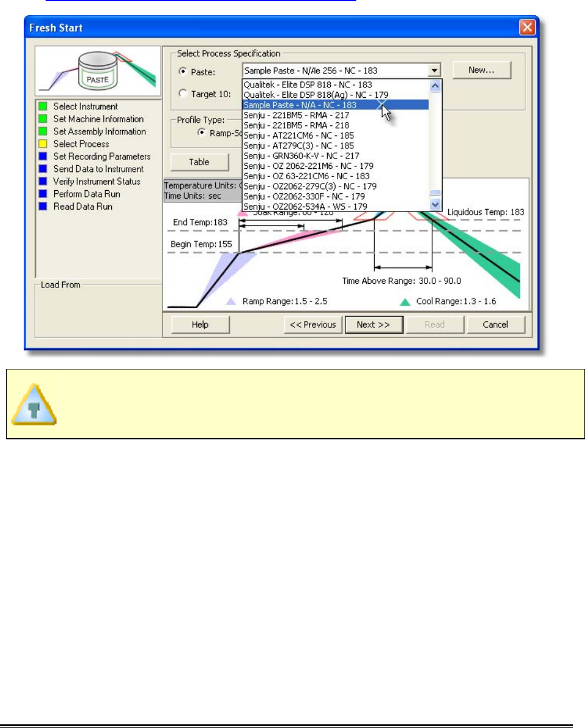585x728 pixels.
Task: Click the Ramp Range purple triangle legend
Action: click(x=231, y=301)
